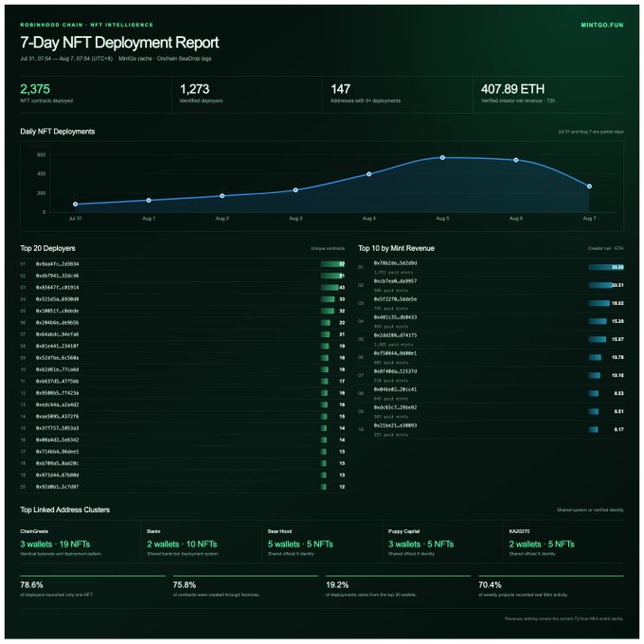The image size is (644, 644).
Task: Click the count value 22
Action: (342, 323)
